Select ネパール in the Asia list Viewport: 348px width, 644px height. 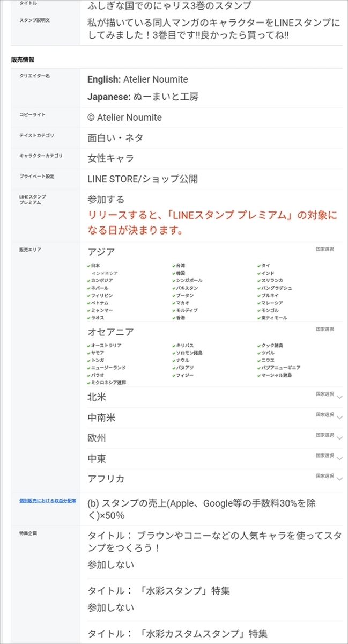tap(98, 288)
